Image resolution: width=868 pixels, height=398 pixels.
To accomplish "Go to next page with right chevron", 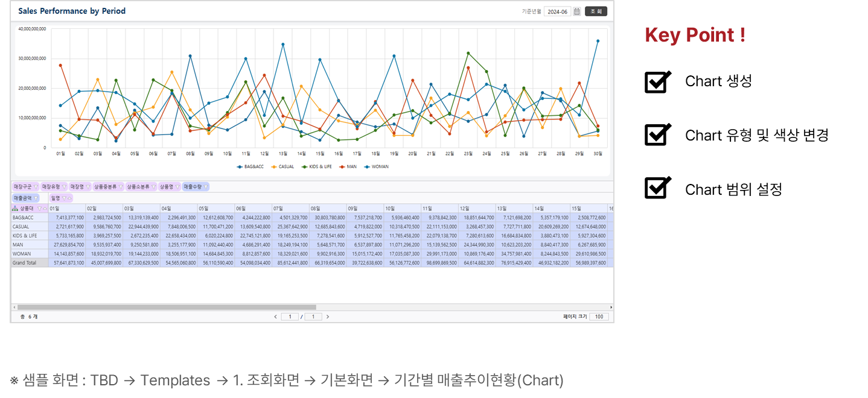I will click(x=328, y=317).
